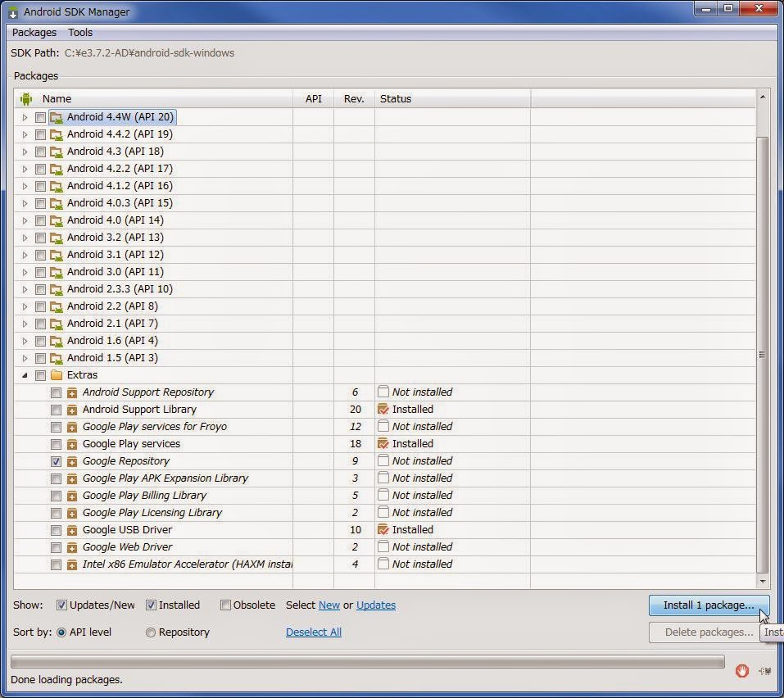Collapse the Extras node
Viewport: 784px width, 698px height.
click(25, 375)
